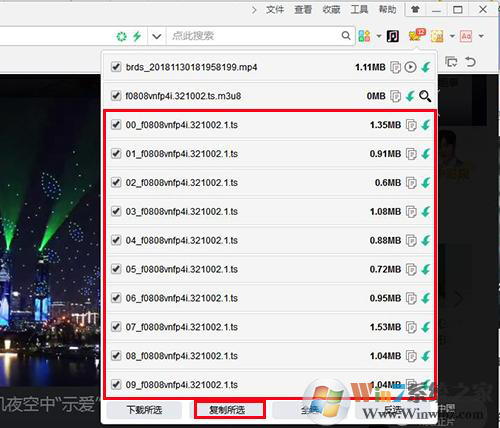Click the 复制所选 button
The image size is (500, 428).
(230, 410)
